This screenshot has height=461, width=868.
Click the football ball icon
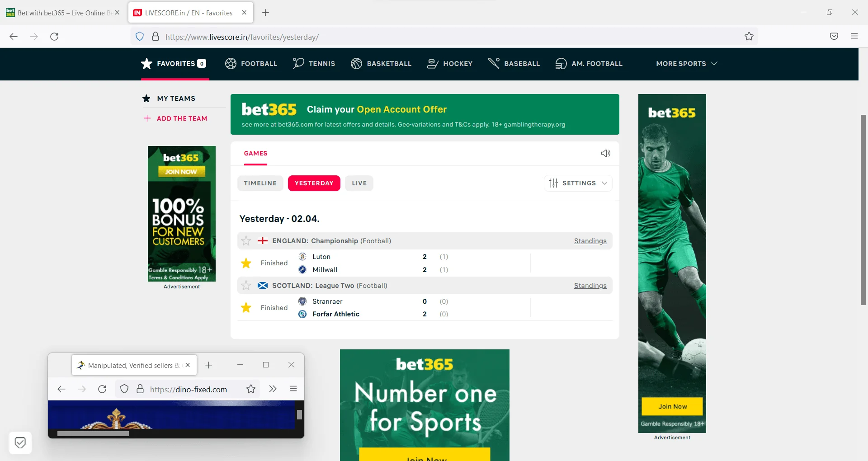click(x=231, y=64)
